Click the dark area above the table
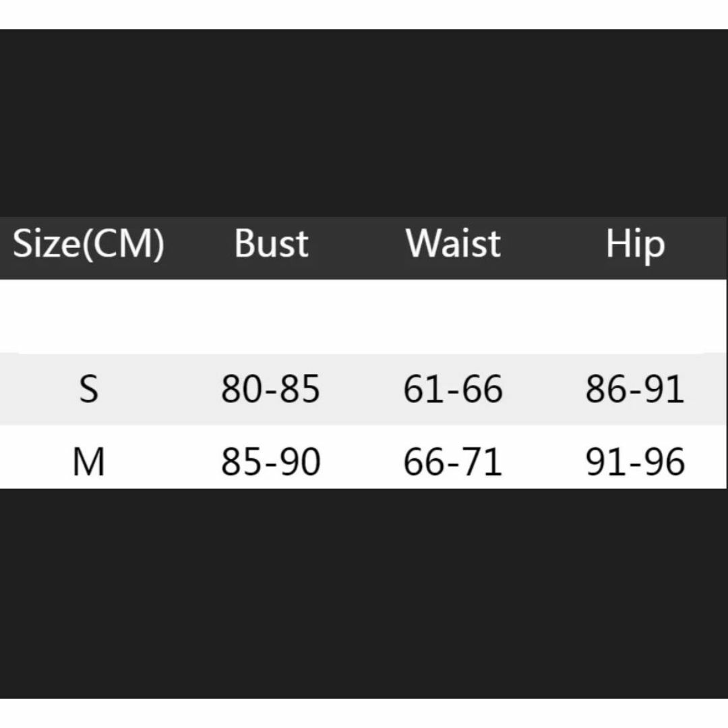728x728 pixels. [364, 123]
